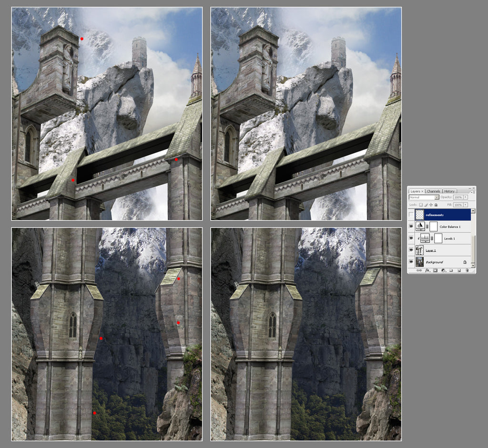Click the link layers icon

pyautogui.click(x=419, y=270)
